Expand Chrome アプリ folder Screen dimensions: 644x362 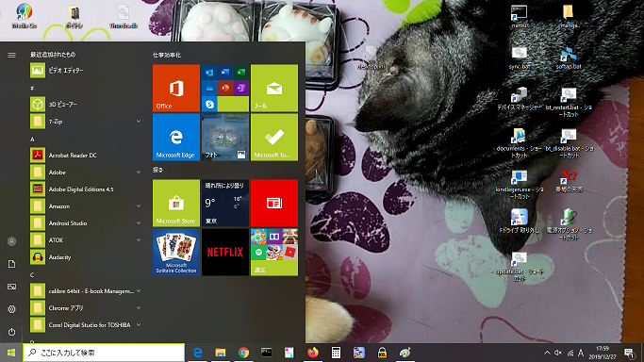click(86, 308)
